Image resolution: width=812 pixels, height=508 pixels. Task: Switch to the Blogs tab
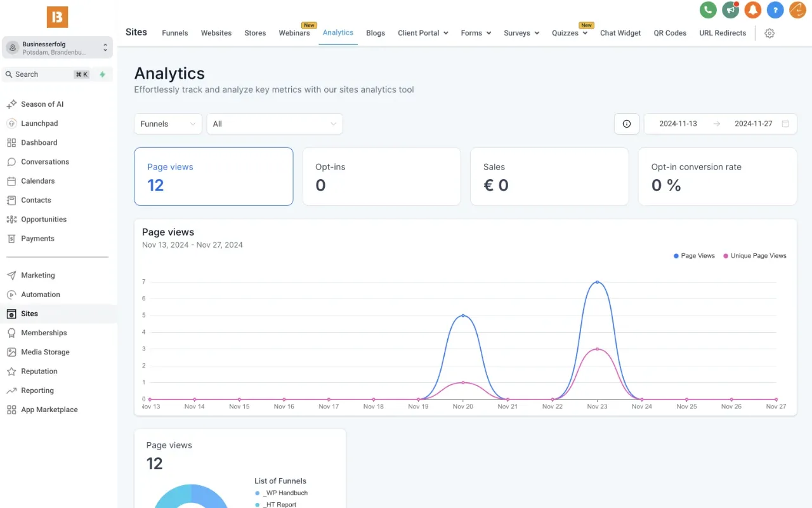click(375, 32)
